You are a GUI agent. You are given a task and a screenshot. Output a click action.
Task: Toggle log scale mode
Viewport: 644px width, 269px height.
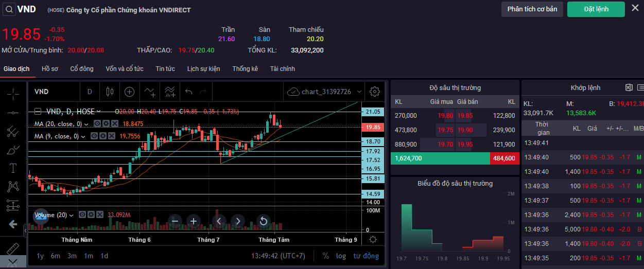pos(341,256)
